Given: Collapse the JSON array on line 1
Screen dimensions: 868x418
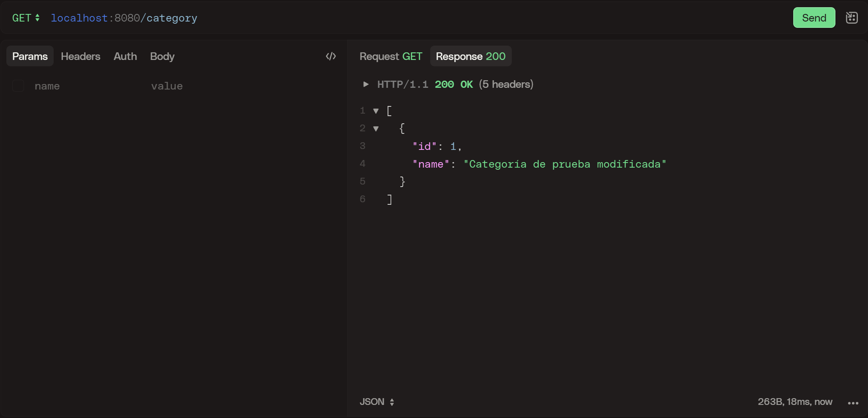Looking at the screenshot, I should click(x=376, y=111).
